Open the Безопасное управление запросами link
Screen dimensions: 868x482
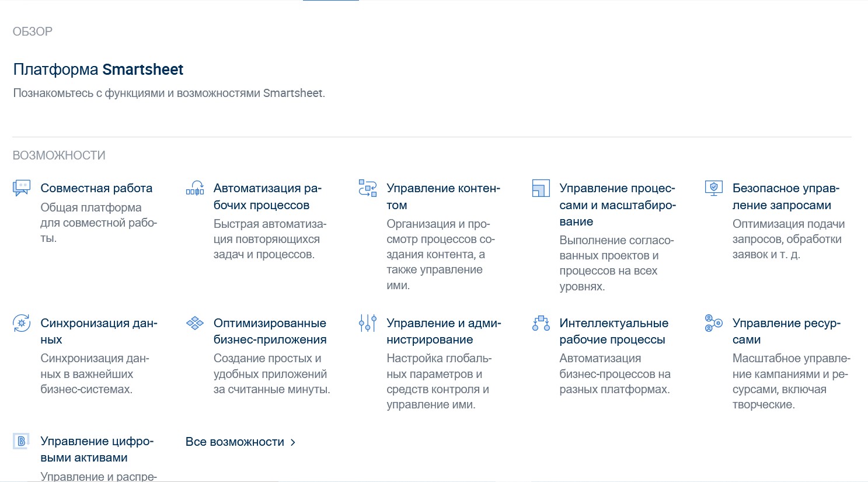point(785,196)
